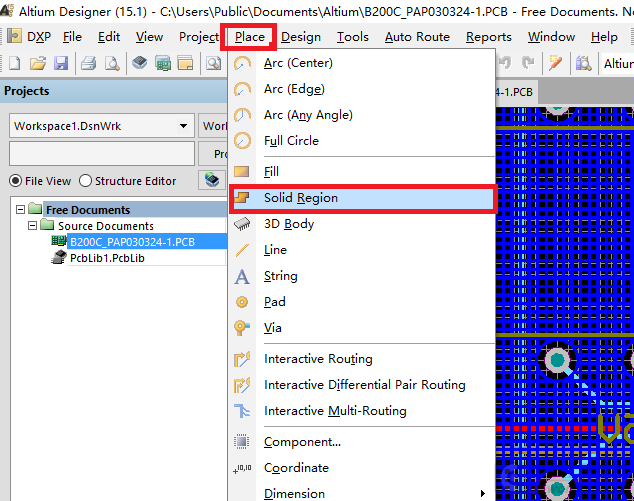Screen dimensions: 634x501
Task: Click the browse library binoculars icon
Action: point(583,63)
